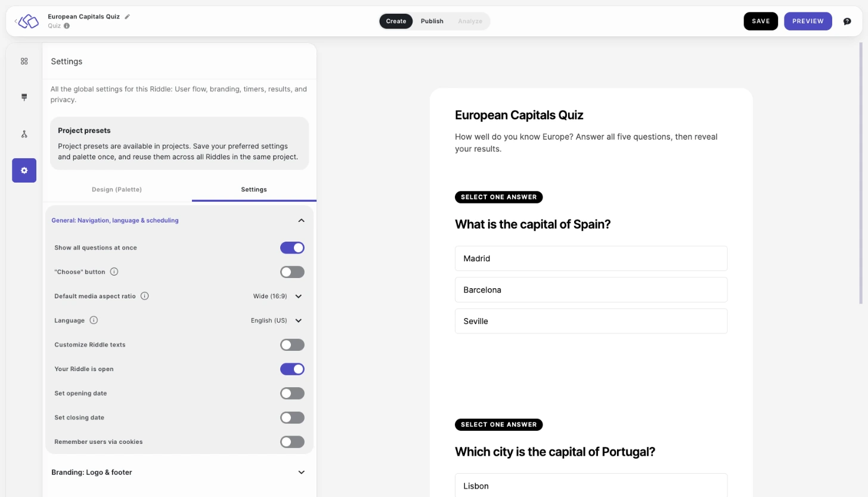Show info for "Choose" button setting
Screen dimensions: 868x497
pyautogui.click(x=114, y=271)
